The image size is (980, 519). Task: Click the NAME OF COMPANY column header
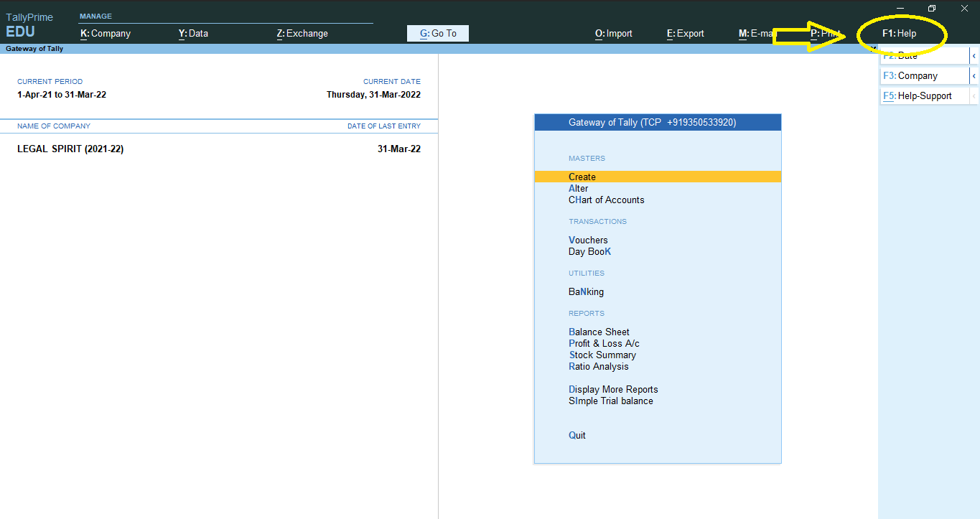coord(54,126)
